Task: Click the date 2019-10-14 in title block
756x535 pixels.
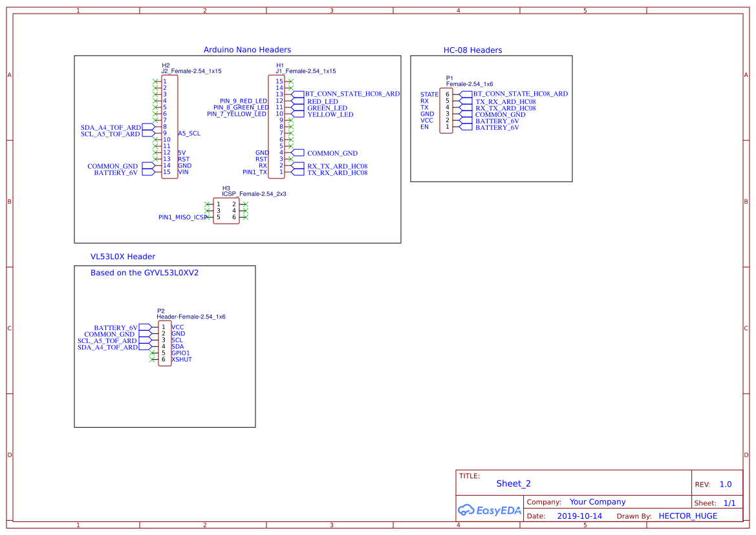Action: [579, 516]
